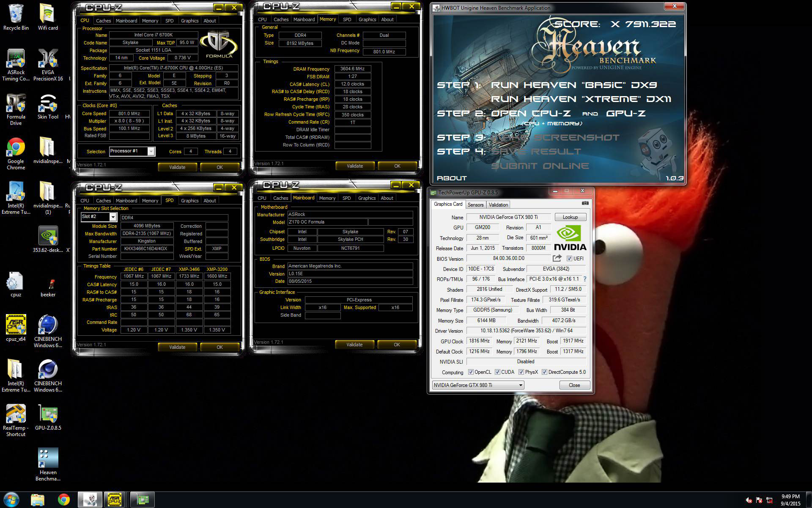This screenshot has height=508, width=812.
Task: Click the bus interface question mark icon
Action: coord(585,279)
